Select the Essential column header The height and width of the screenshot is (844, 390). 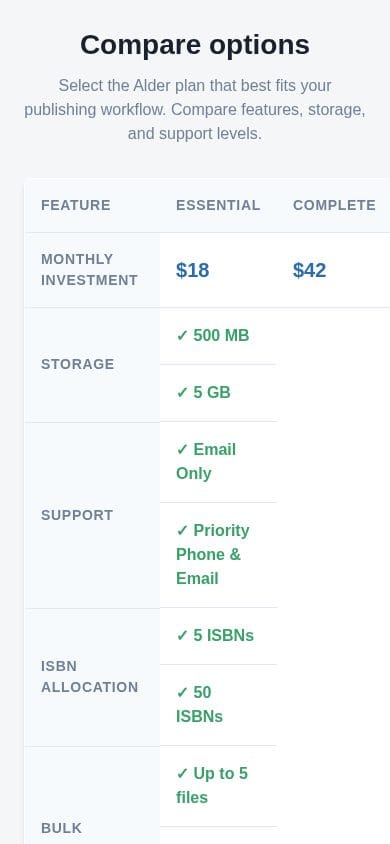click(218, 205)
